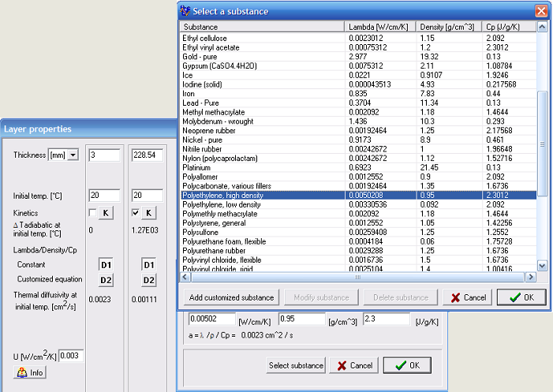Image resolution: width=553 pixels, height=392 pixels.
Task: Select the Polysulfone row
Action: click(x=359, y=233)
